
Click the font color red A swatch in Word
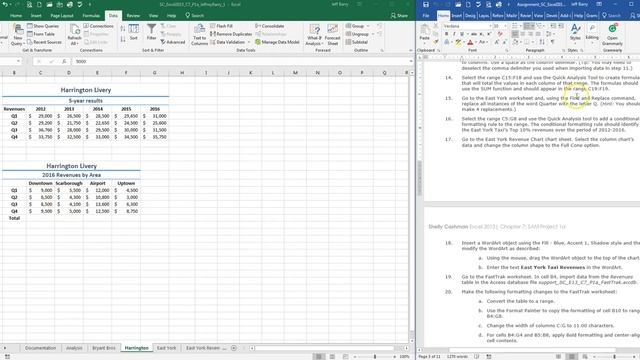470,42
